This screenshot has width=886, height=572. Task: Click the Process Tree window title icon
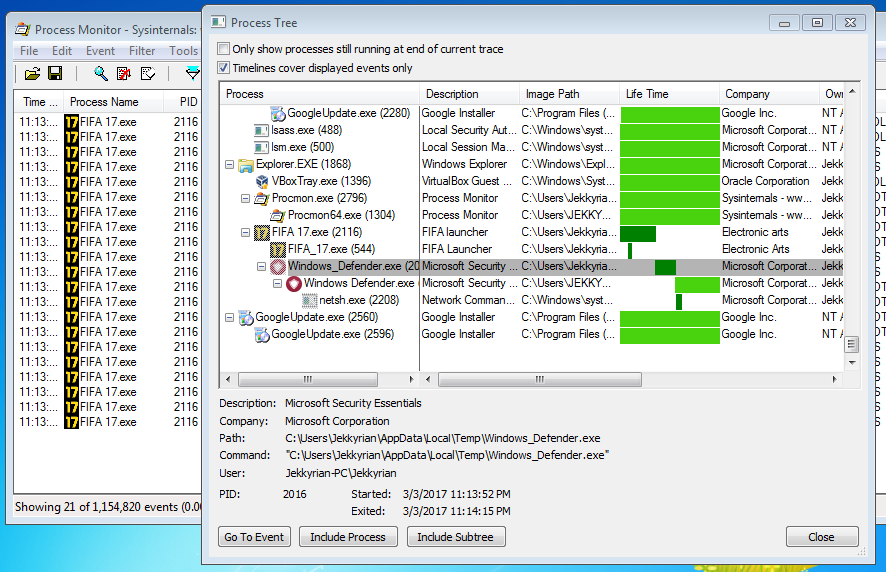tap(218, 23)
